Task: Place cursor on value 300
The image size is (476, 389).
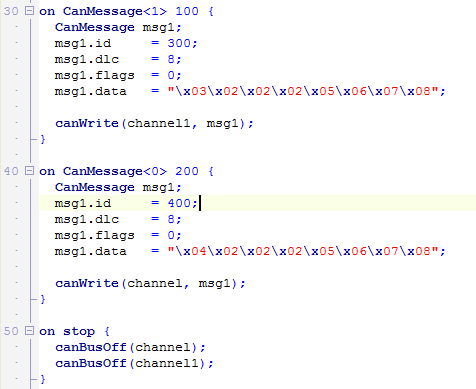Action: [x=179, y=43]
